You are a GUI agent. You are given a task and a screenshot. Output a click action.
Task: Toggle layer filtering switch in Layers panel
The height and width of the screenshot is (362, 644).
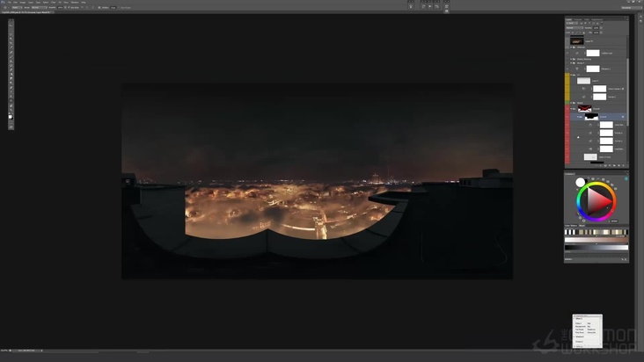tap(602, 23)
